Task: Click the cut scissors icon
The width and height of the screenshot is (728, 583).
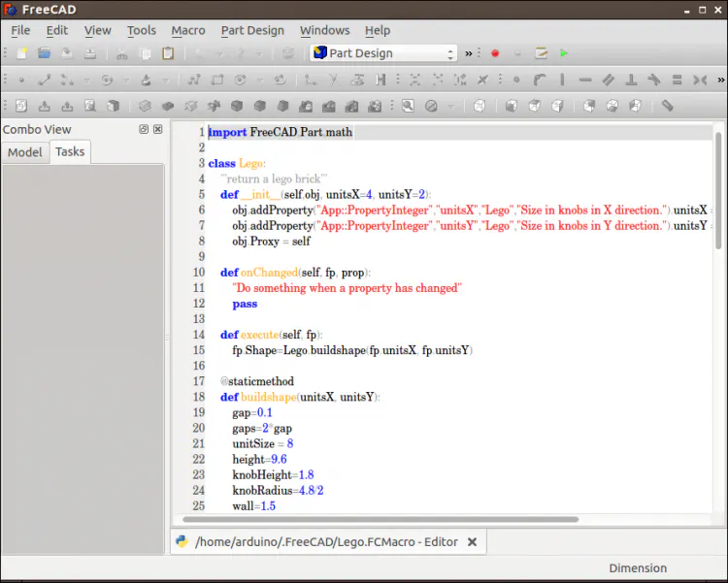Action: (x=121, y=53)
